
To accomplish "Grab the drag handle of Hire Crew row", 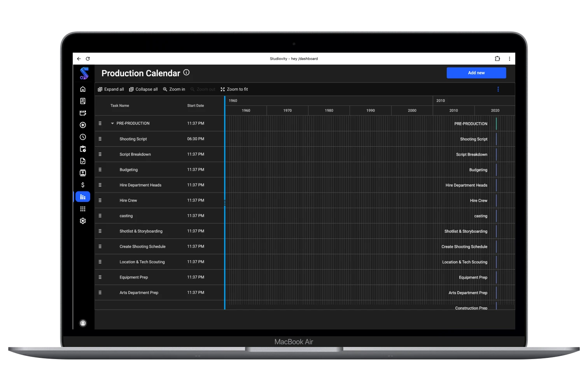I will pyautogui.click(x=100, y=200).
